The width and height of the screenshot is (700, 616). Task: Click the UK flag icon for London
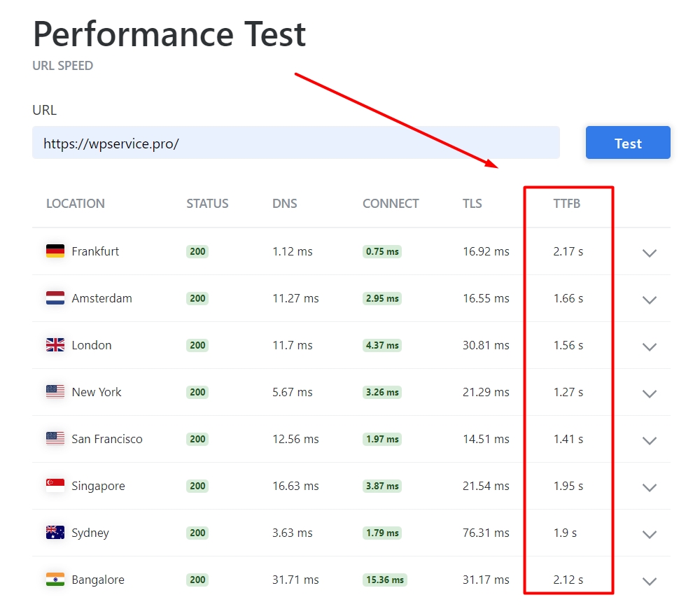click(x=55, y=344)
